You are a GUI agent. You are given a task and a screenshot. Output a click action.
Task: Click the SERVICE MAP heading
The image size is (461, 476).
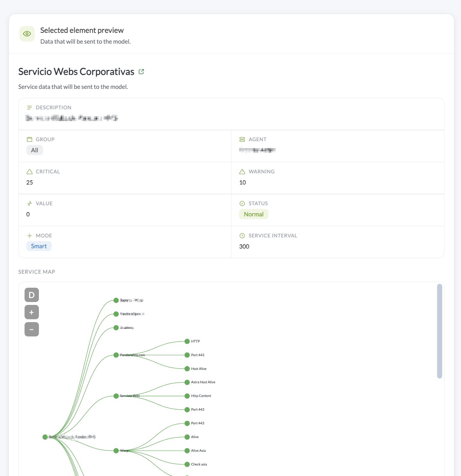click(x=37, y=272)
